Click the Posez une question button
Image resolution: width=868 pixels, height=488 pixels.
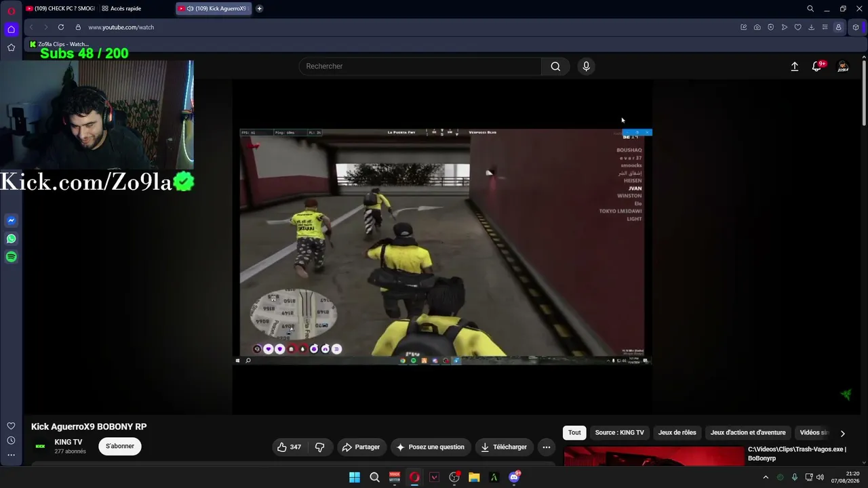[431, 447]
